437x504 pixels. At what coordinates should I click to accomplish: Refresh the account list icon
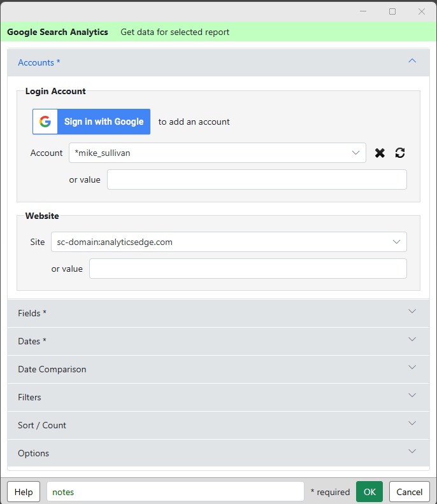(x=400, y=153)
